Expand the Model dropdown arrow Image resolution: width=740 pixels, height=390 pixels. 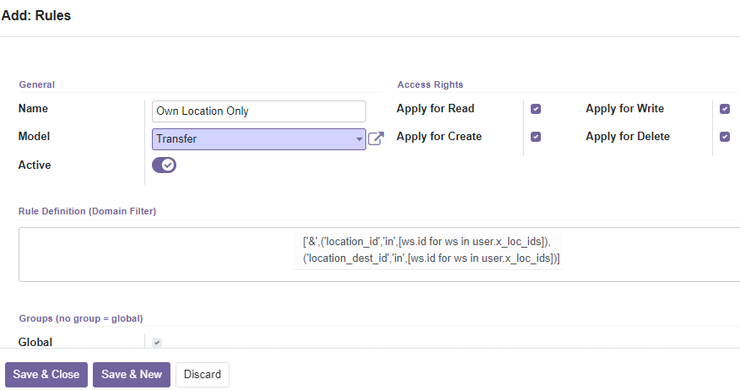click(x=359, y=139)
